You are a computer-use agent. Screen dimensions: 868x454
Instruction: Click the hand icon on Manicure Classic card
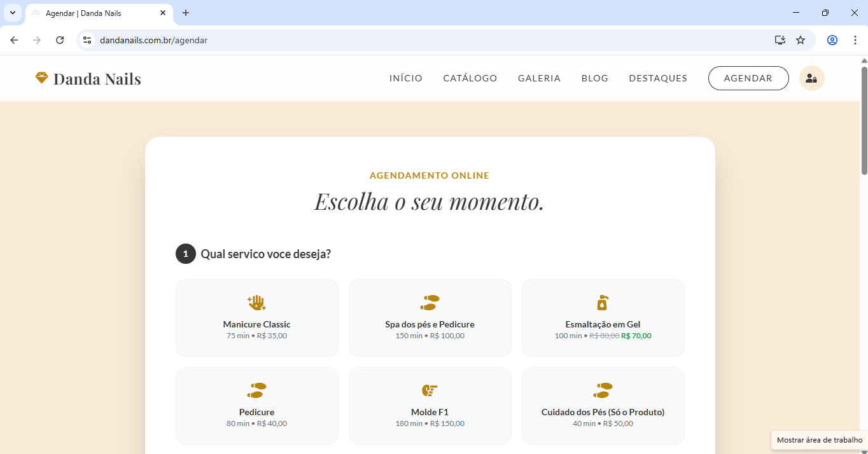256,302
